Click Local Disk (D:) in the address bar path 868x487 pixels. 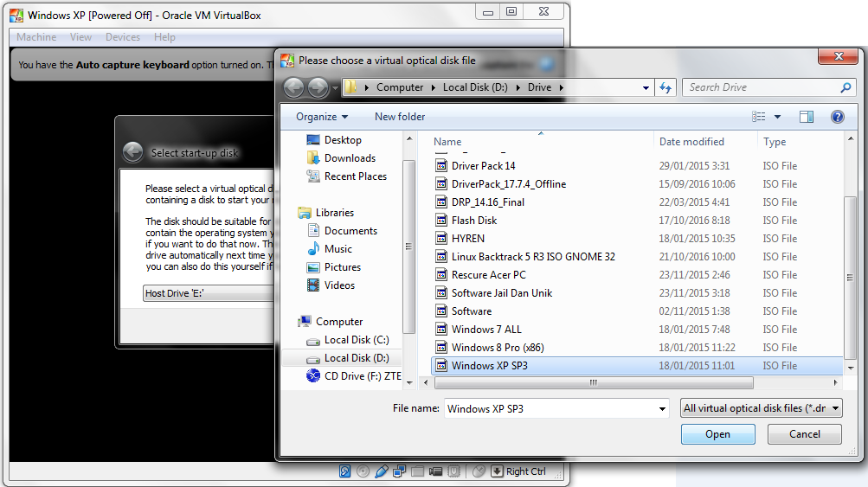475,87
